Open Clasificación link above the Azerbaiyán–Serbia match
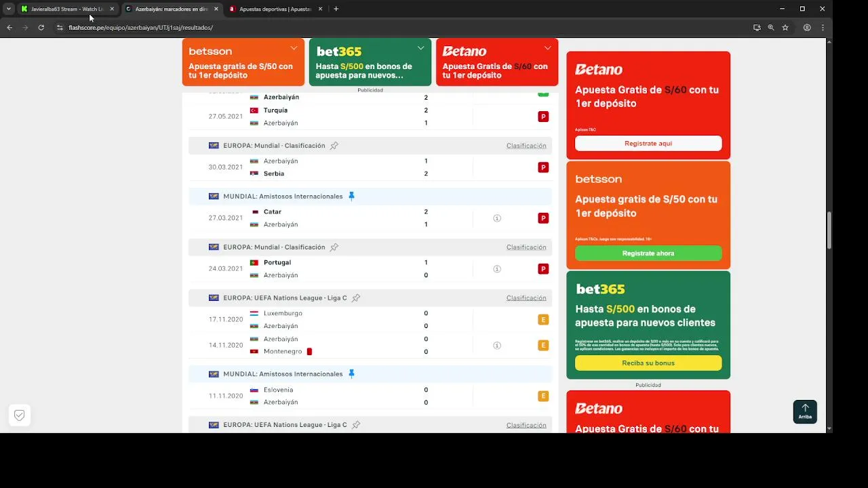Viewport: 868px width, 488px height. [526, 146]
